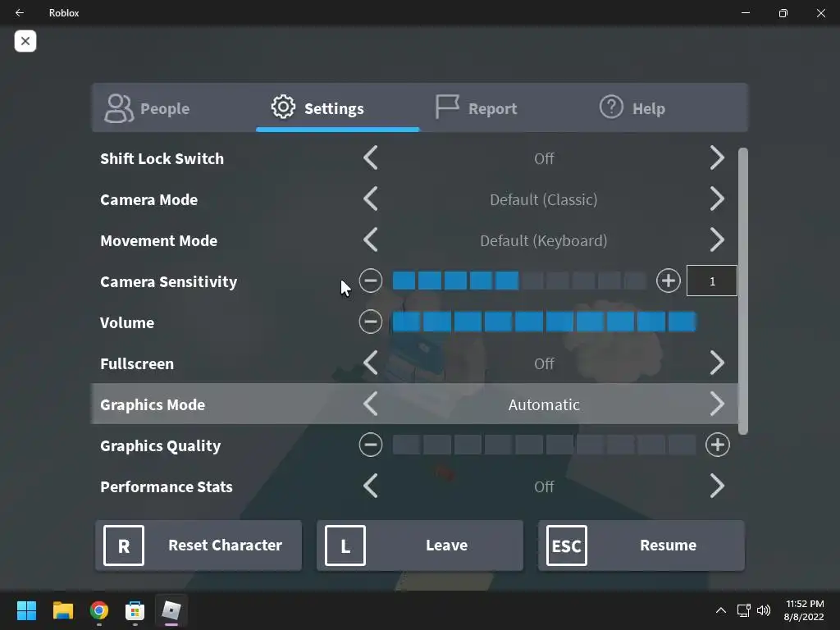Click the right arrow for Shift Lock Switch

point(717,158)
